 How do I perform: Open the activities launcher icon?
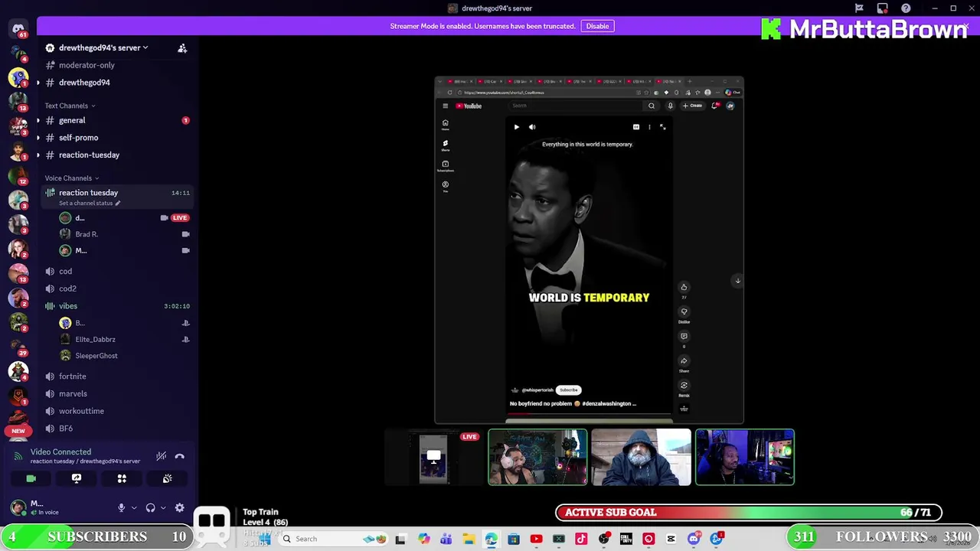pyautogui.click(x=122, y=478)
